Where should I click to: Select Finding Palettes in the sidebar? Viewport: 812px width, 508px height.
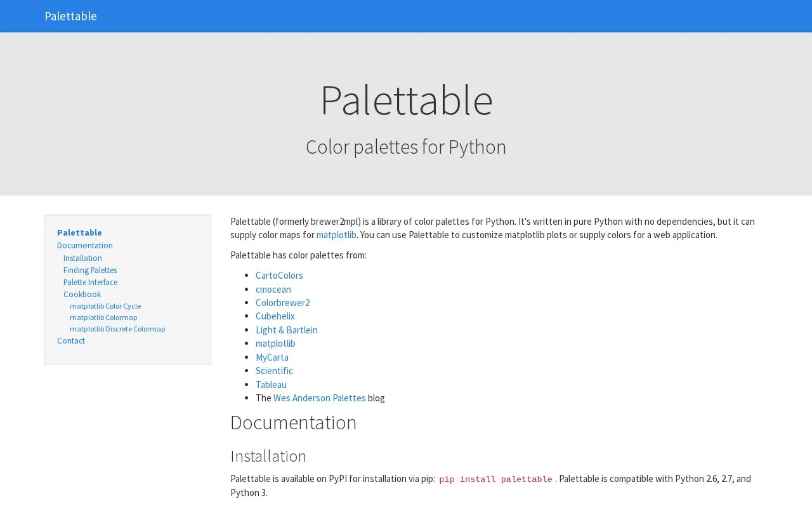tap(90, 270)
